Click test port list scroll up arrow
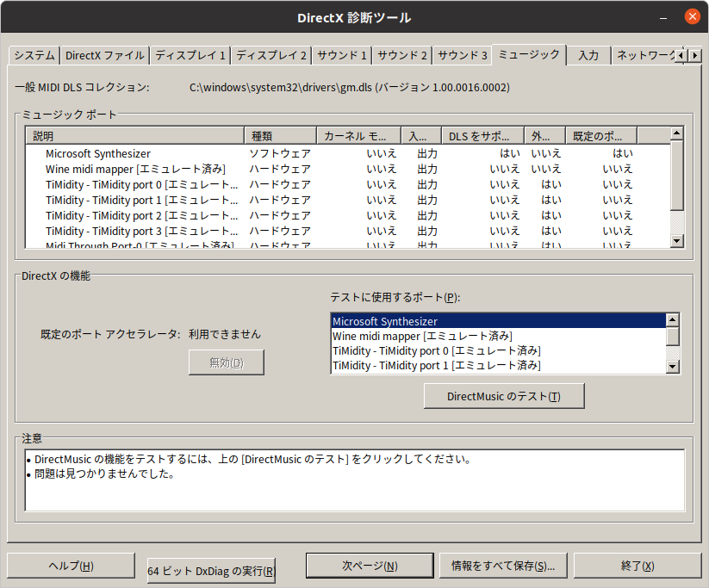This screenshot has width=709, height=588. pos(673,320)
